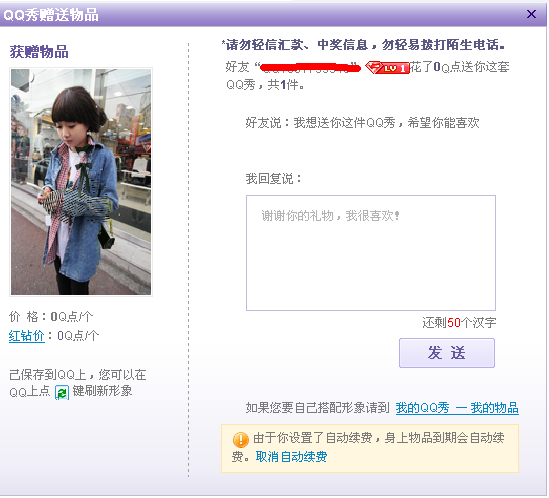
Task: Click the orange warning exclamation icon
Action: 240,440
